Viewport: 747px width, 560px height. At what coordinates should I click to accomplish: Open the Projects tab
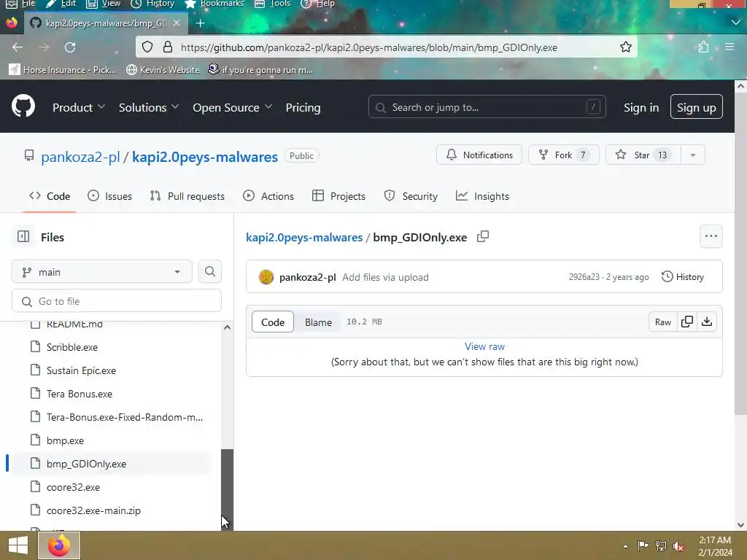pos(338,196)
